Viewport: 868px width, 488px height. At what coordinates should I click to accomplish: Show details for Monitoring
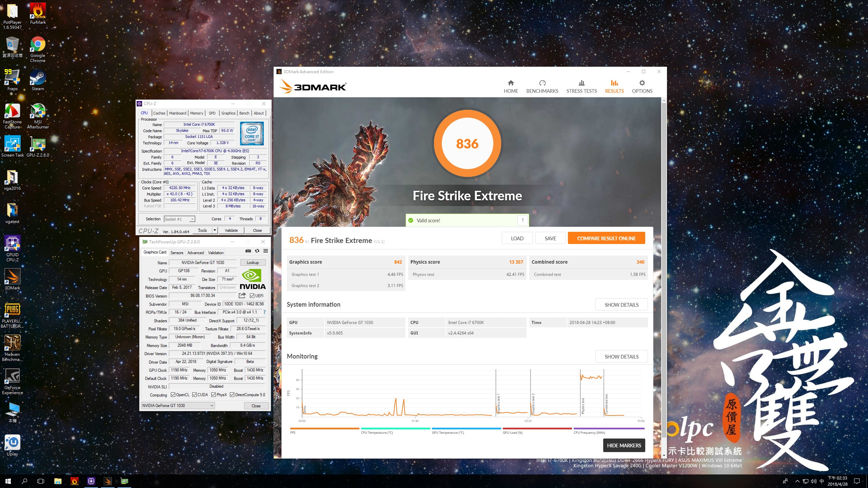click(x=622, y=357)
